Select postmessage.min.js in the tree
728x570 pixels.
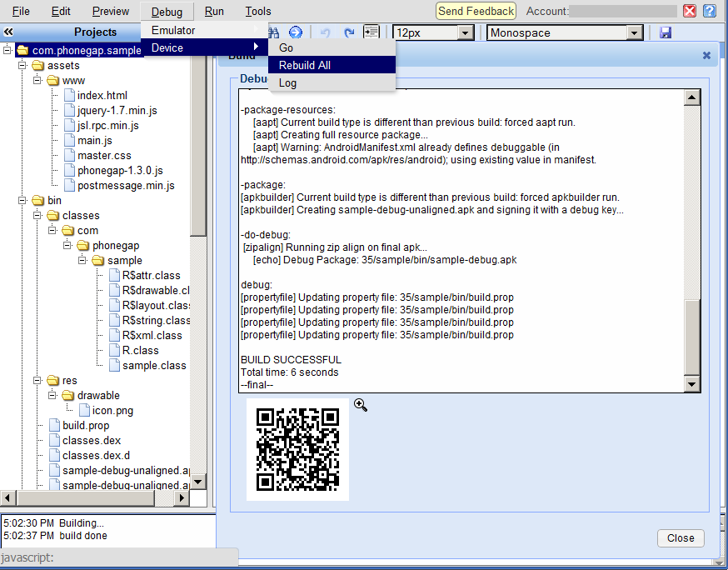click(x=126, y=185)
